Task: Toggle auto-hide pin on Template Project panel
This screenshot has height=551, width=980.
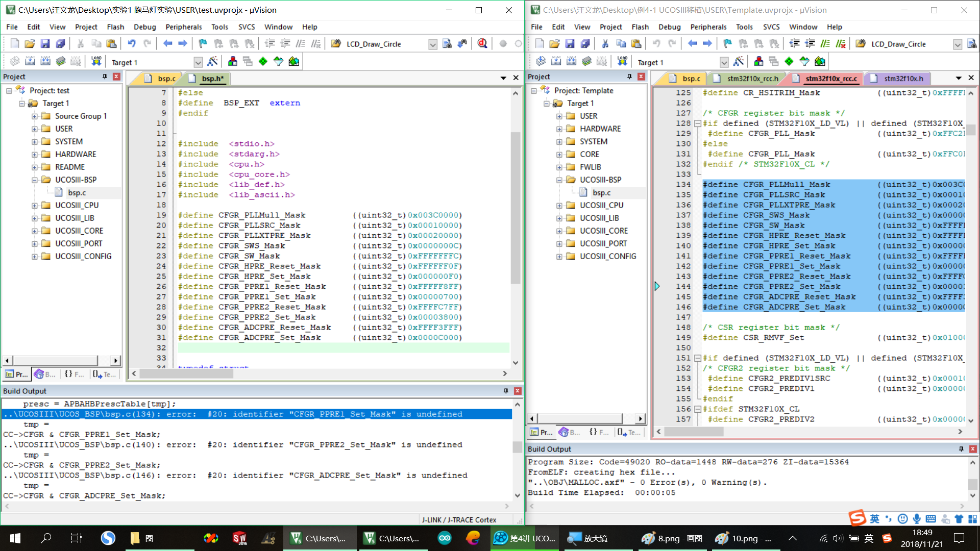Action: click(629, 77)
